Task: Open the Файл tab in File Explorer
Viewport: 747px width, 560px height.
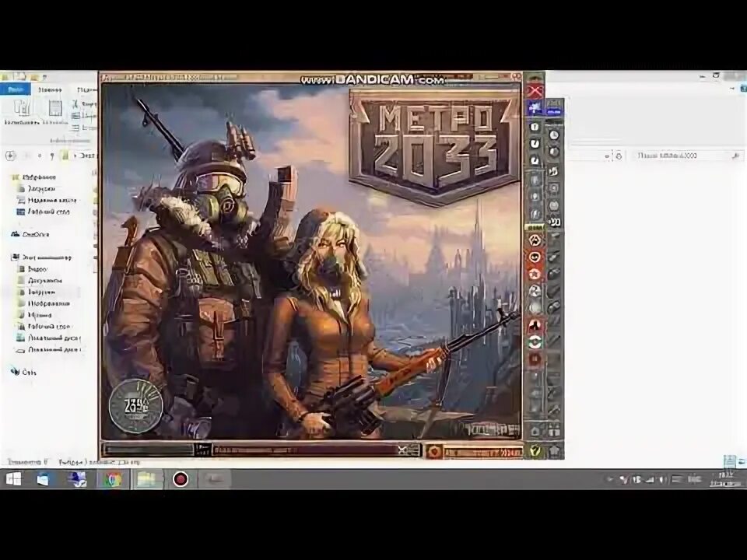Action: (x=16, y=89)
